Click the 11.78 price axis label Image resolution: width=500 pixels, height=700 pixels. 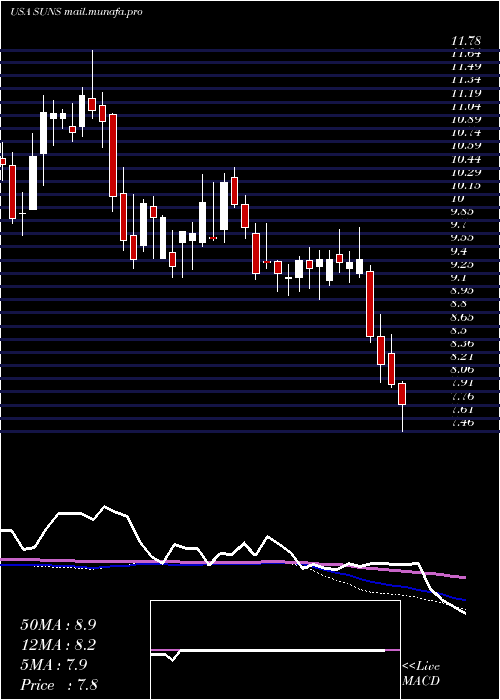(466, 41)
